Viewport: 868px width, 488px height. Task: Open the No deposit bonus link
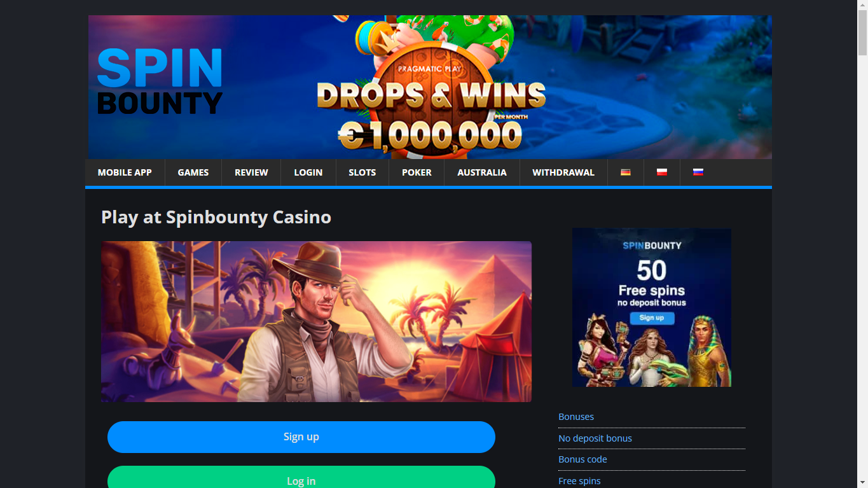595,438
